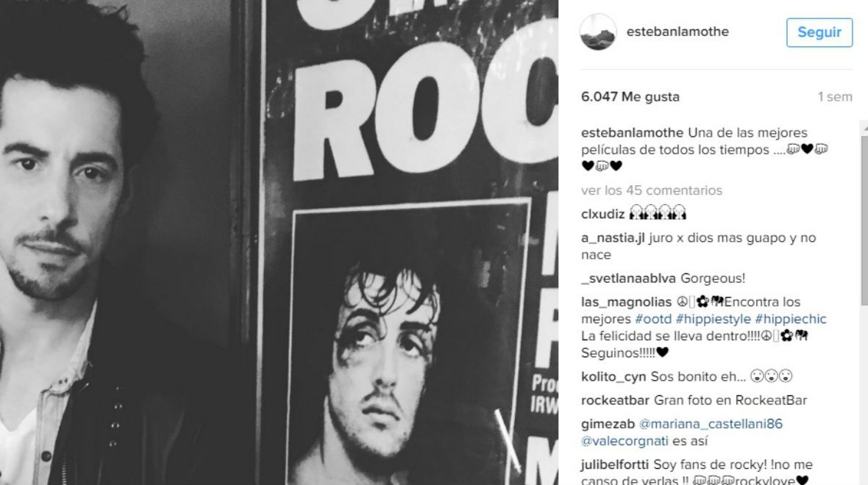View the 6.047 Me gusta likes list
Viewport: 868px width, 485px height.
pos(630,97)
